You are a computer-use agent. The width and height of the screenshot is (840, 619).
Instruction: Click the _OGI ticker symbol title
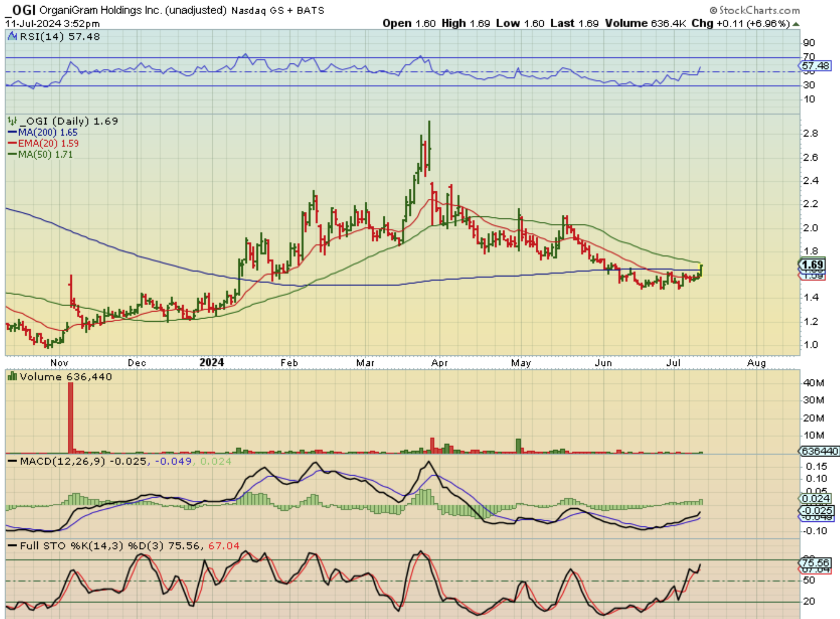click(x=21, y=10)
